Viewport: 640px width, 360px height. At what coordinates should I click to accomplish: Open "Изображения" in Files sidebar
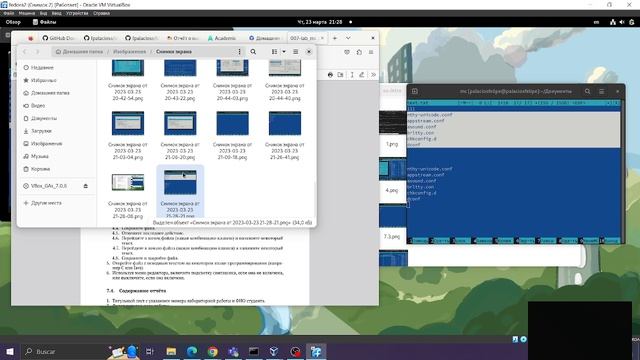click(x=43, y=144)
